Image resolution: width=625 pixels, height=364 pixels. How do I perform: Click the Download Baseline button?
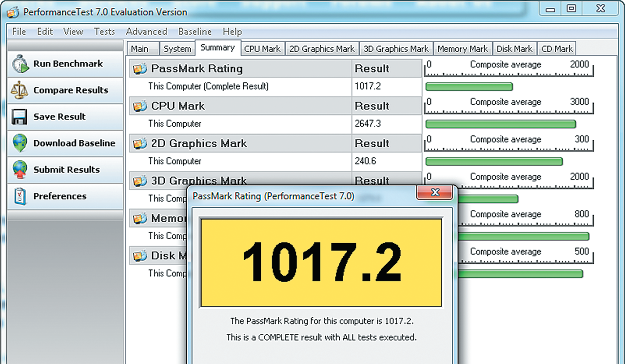click(x=65, y=143)
